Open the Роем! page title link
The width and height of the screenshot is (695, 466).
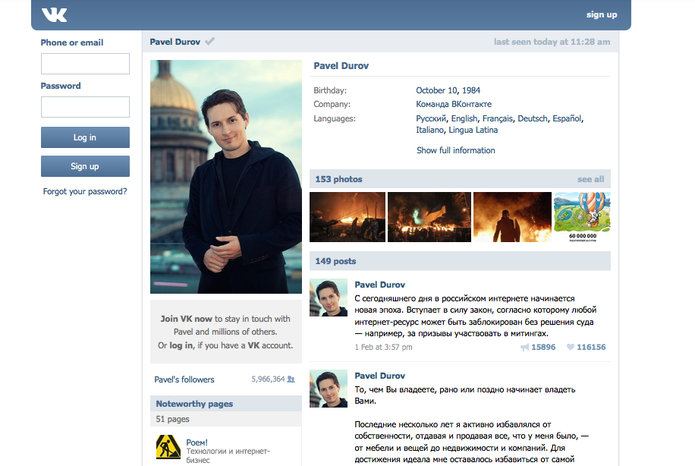click(x=197, y=443)
